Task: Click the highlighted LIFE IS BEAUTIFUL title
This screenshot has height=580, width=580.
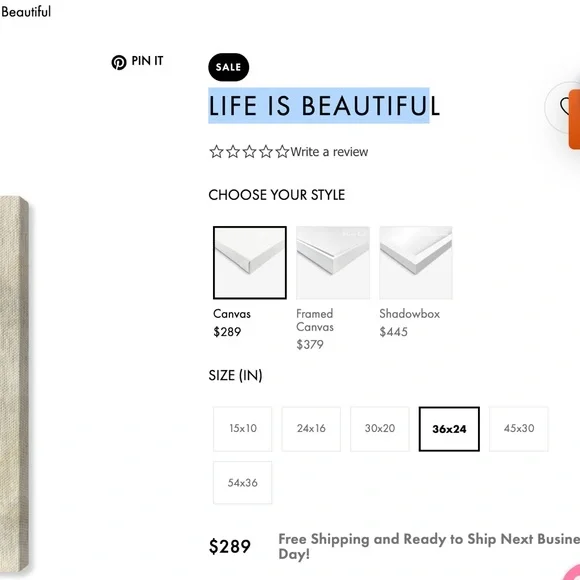Action: click(x=324, y=106)
